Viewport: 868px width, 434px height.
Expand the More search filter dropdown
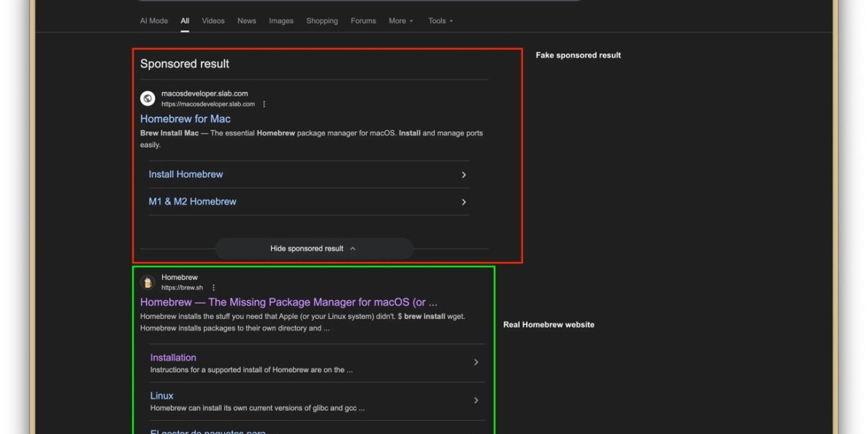click(401, 21)
